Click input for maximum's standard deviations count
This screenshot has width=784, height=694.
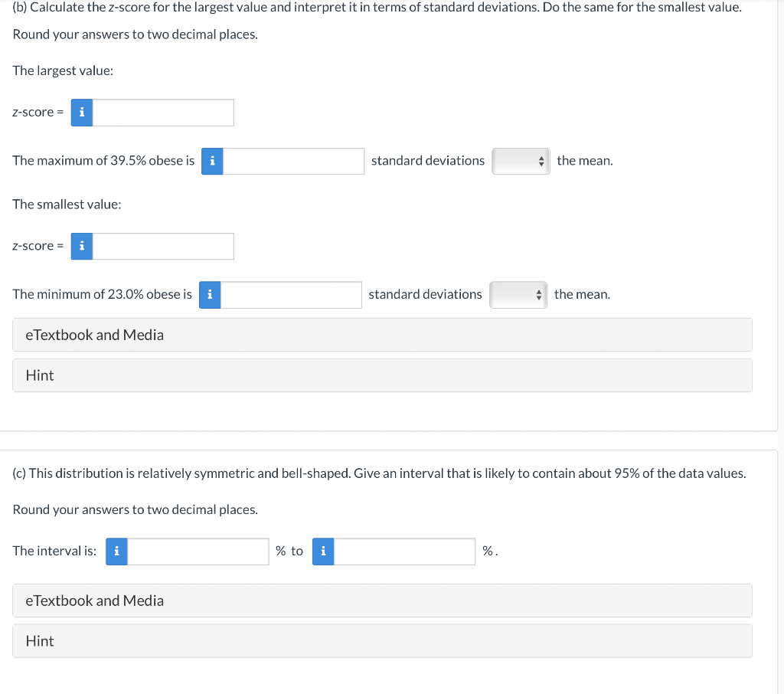click(293, 161)
